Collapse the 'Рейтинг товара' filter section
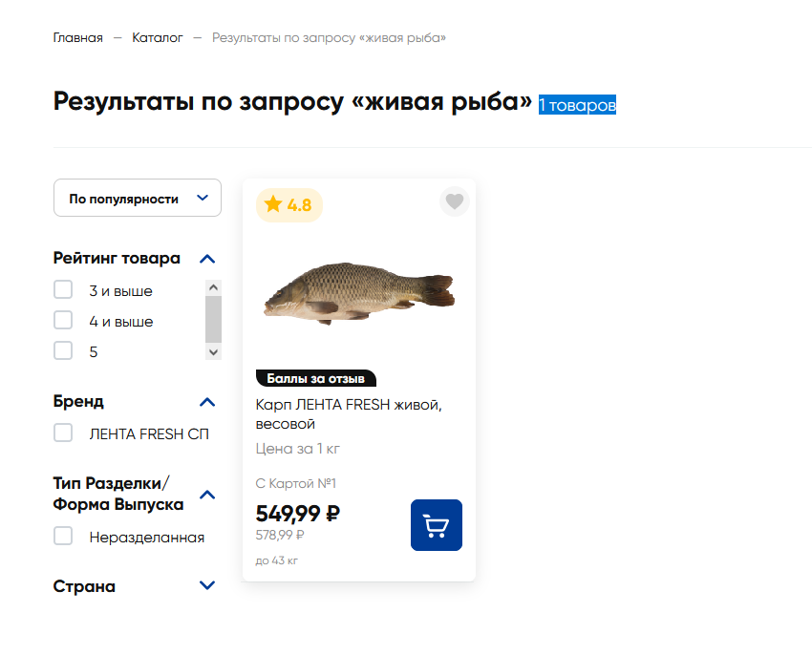Viewport: 812px width, 655px height. 207,259
